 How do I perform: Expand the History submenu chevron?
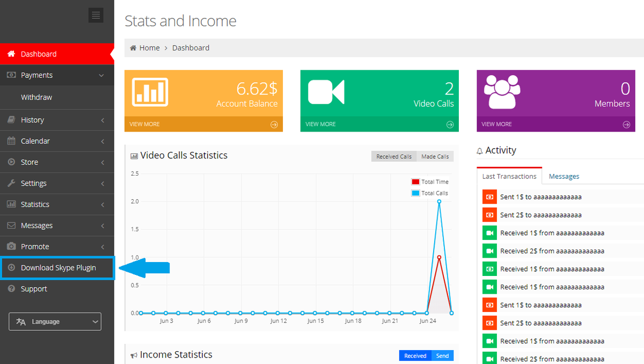coord(103,120)
